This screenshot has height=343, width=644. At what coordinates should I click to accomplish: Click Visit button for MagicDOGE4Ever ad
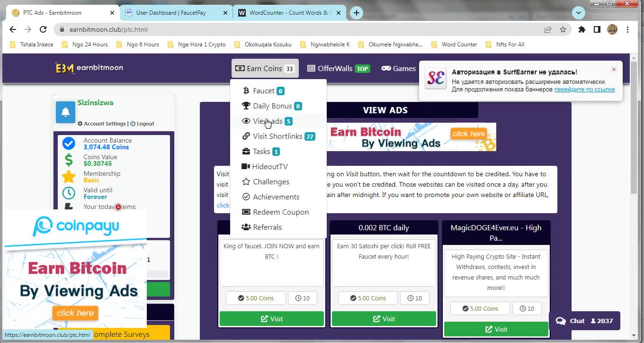pos(496,329)
